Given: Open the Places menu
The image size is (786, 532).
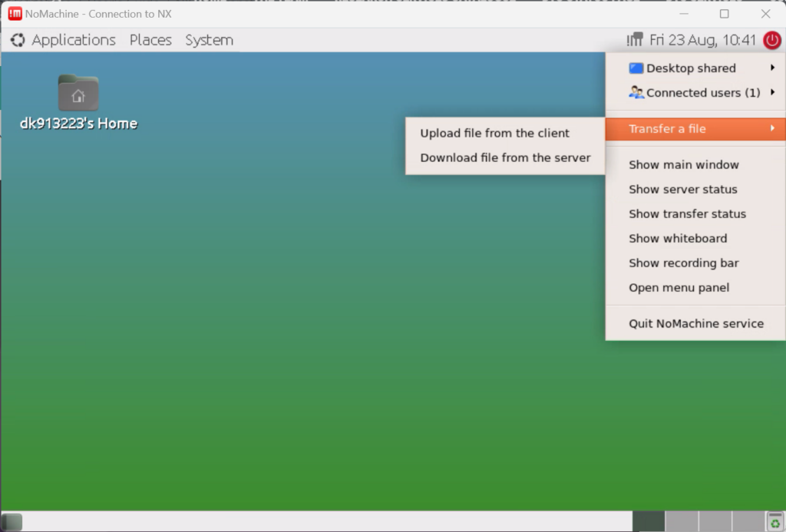Looking at the screenshot, I should click(x=150, y=39).
